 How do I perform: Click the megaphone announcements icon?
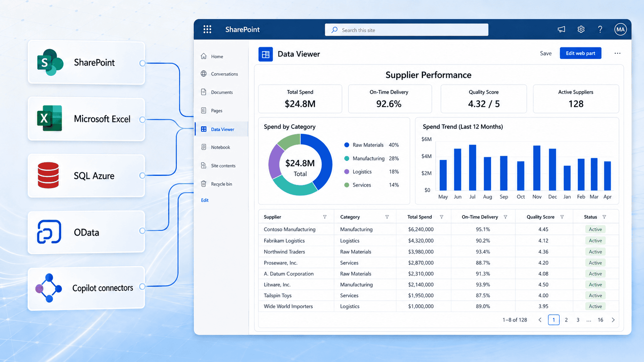click(x=562, y=29)
